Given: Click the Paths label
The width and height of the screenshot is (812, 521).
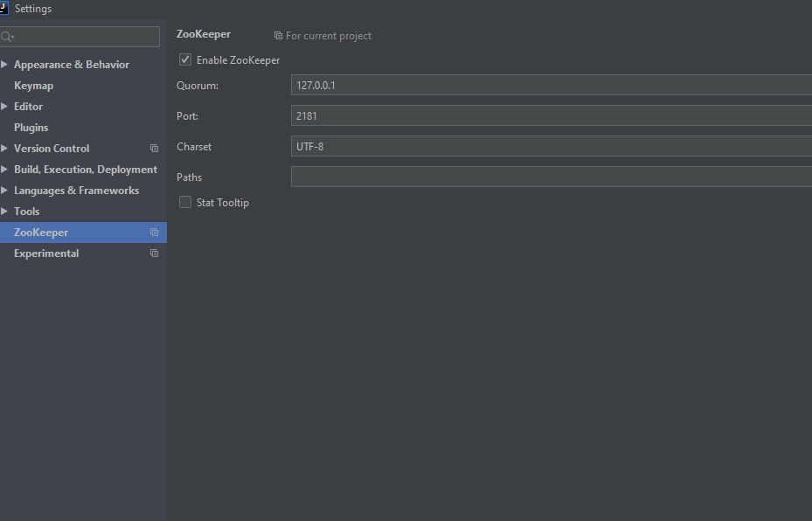Looking at the screenshot, I should pyautogui.click(x=189, y=177).
